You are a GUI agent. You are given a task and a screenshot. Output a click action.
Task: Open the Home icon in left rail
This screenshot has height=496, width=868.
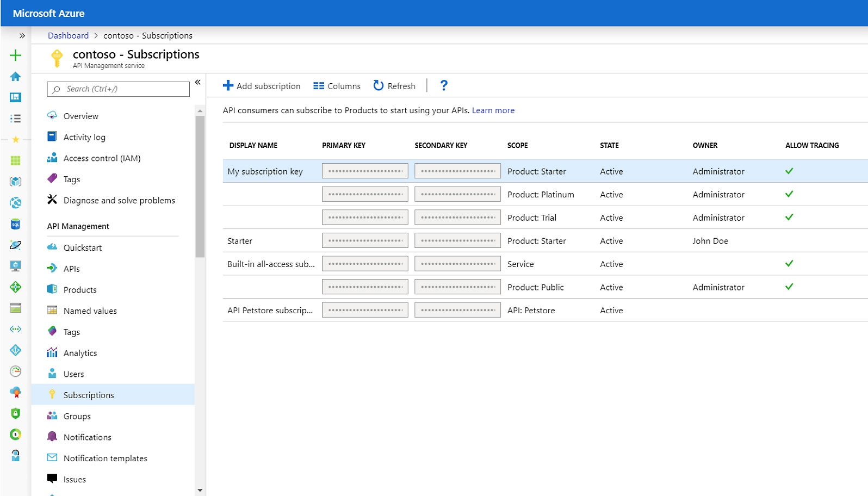tap(15, 77)
